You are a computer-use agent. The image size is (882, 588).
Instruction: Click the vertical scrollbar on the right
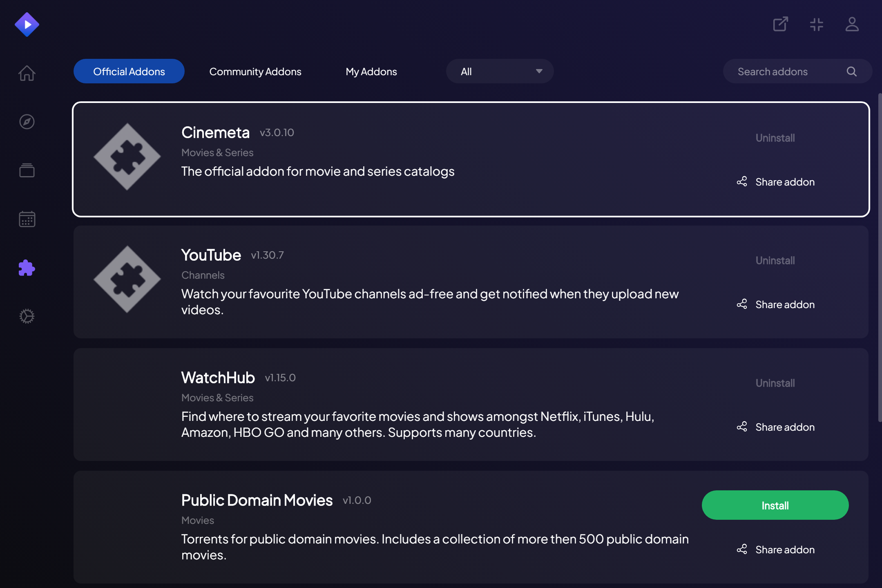[x=880, y=257]
